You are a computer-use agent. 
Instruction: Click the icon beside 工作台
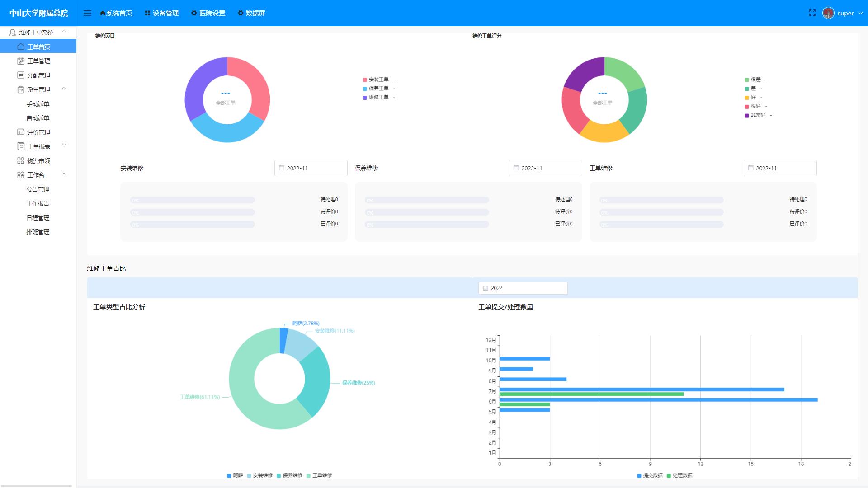[x=21, y=175]
